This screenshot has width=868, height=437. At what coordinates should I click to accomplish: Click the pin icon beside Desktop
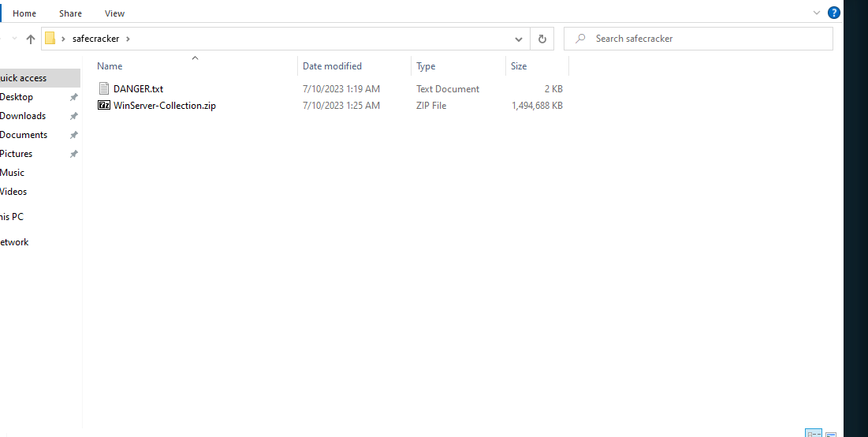point(73,97)
